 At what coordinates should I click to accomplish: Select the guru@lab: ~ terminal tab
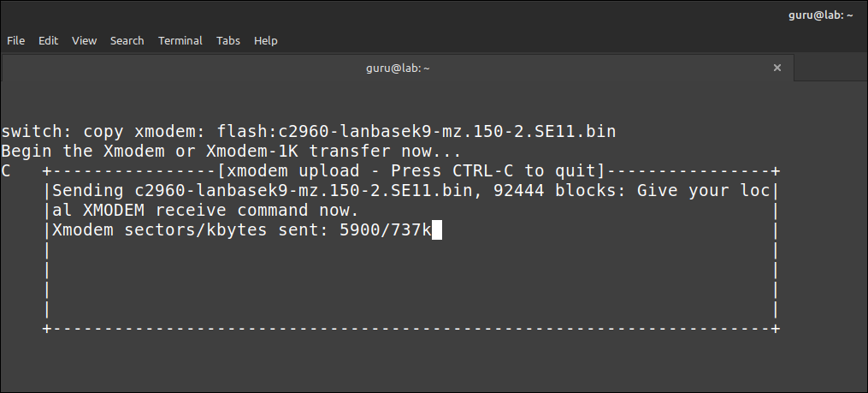point(398,68)
